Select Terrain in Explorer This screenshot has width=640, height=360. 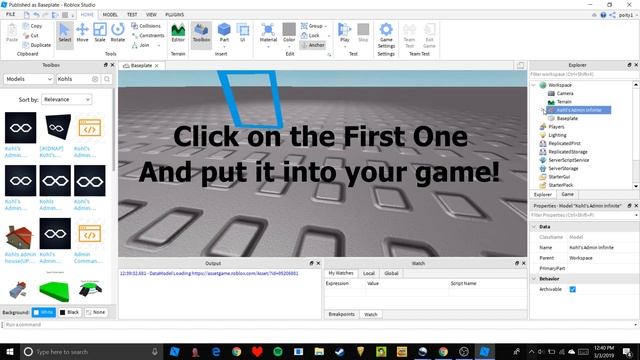click(564, 102)
